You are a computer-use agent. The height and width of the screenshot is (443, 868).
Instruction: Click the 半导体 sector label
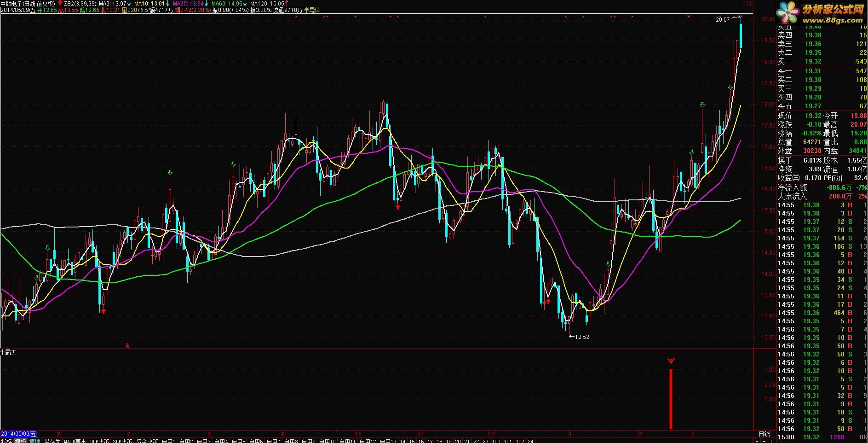coord(312,10)
